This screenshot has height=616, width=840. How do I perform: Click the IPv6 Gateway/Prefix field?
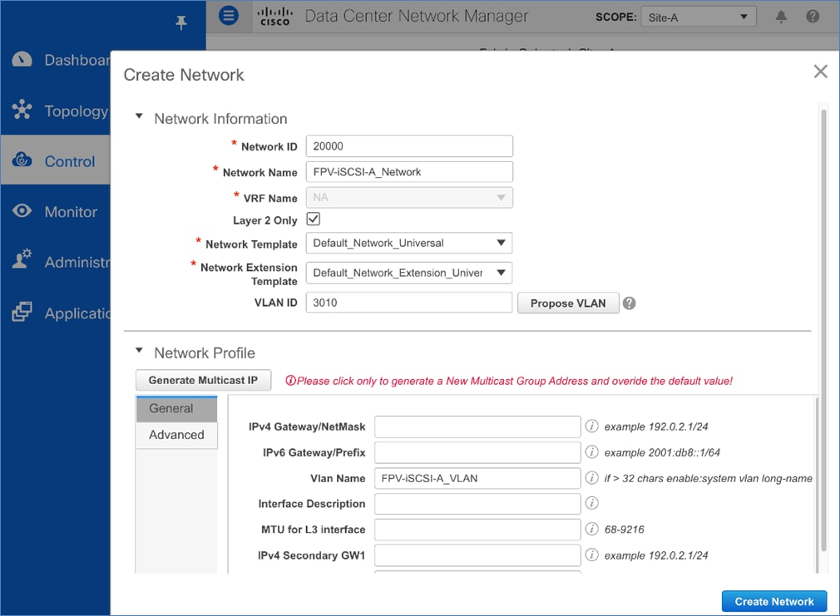(x=477, y=452)
